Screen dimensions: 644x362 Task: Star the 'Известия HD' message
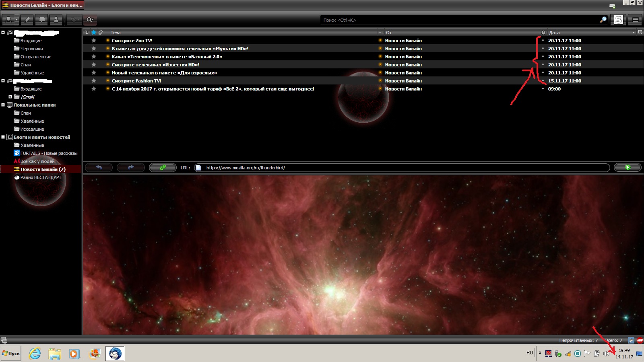94,64
